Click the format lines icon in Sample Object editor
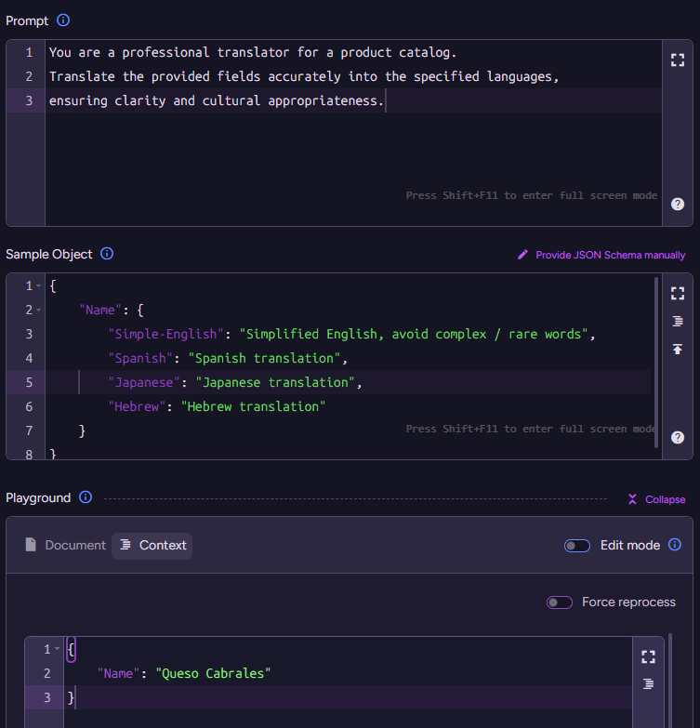Screen dimensions: 700x728 [677, 321]
